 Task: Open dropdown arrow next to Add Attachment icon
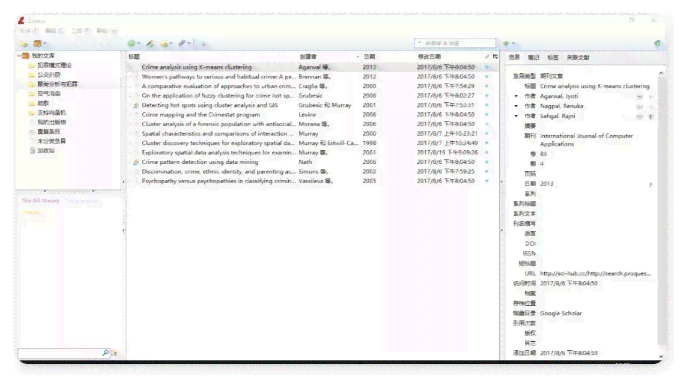189,43
